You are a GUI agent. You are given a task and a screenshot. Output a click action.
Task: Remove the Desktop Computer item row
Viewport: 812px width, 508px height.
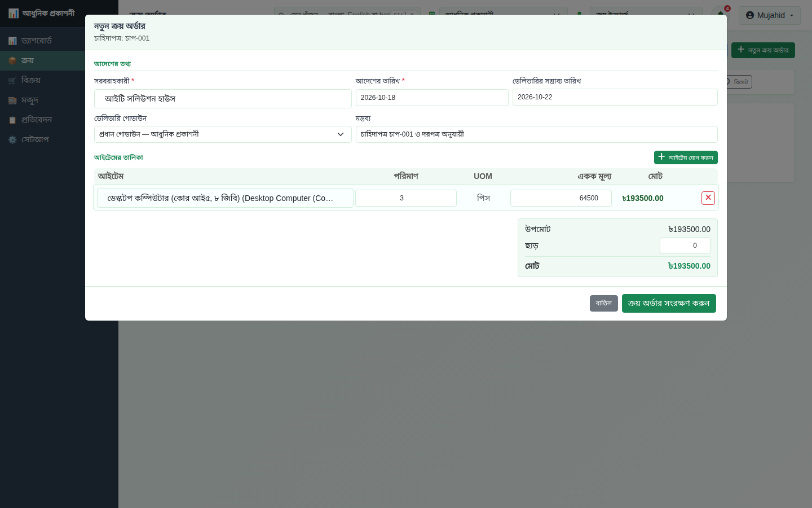(x=708, y=198)
